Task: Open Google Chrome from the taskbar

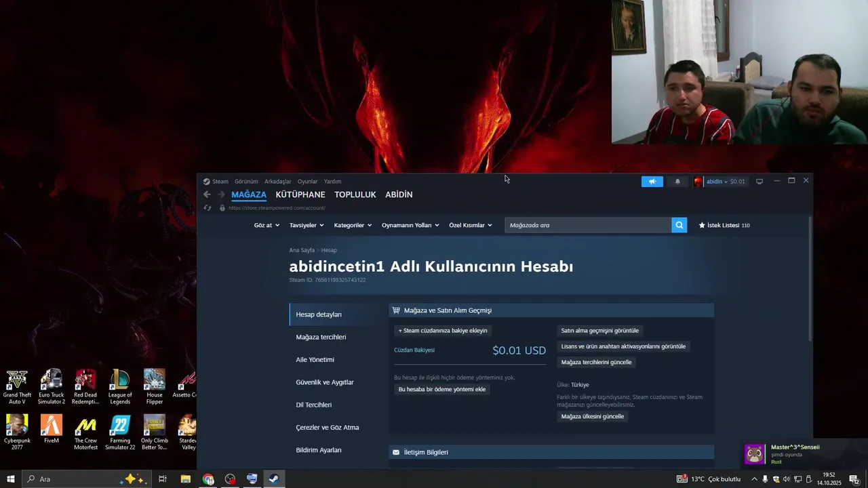Action: pyautogui.click(x=208, y=479)
